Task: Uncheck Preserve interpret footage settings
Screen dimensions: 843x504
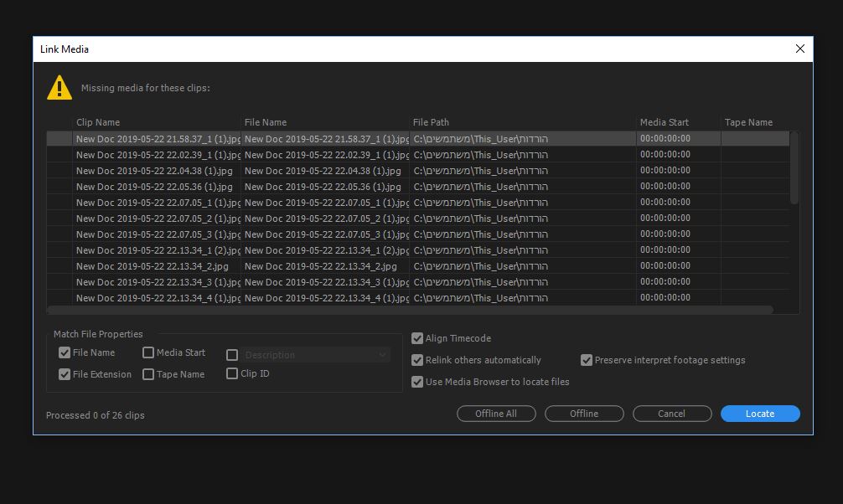Action: (587, 360)
